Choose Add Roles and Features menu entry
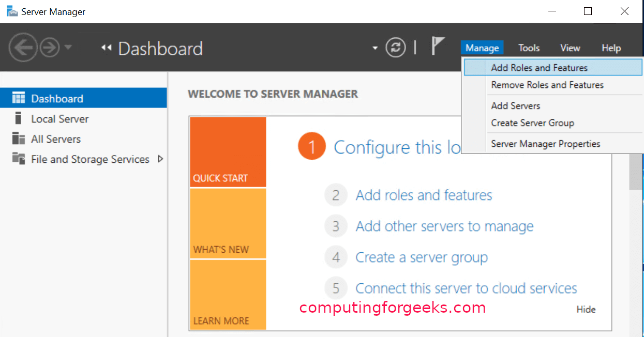The image size is (644, 337). pyautogui.click(x=539, y=68)
